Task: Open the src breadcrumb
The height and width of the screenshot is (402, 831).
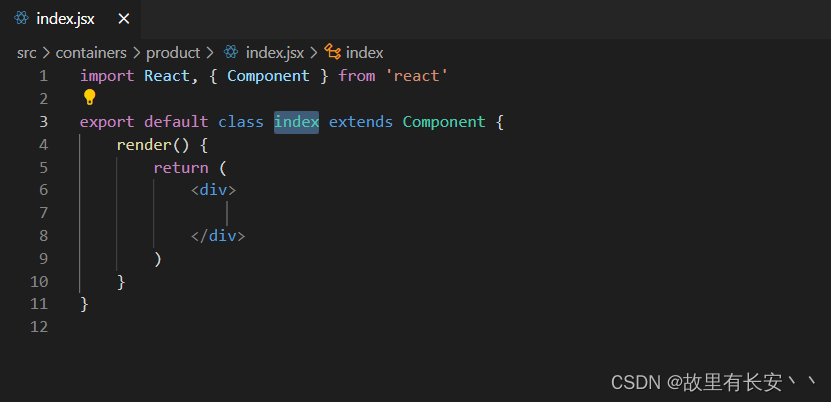Action: click(x=26, y=53)
